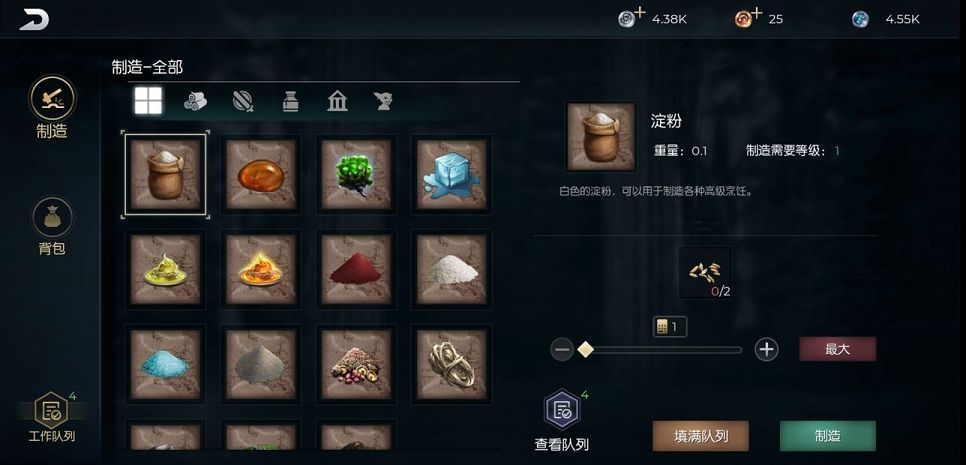Image resolution: width=966 pixels, height=465 pixels.
Task: Select the ice cube item
Action: (x=452, y=174)
